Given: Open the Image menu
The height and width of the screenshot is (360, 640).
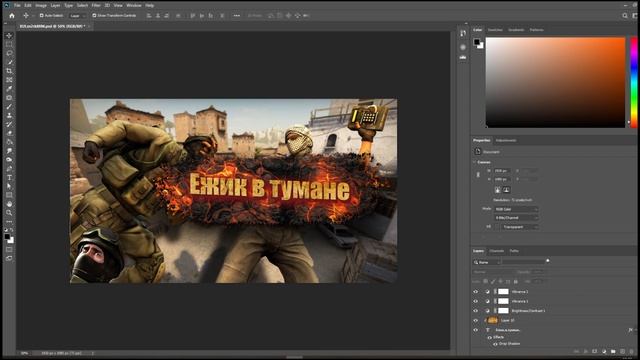Looking at the screenshot, I should click(41, 5).
